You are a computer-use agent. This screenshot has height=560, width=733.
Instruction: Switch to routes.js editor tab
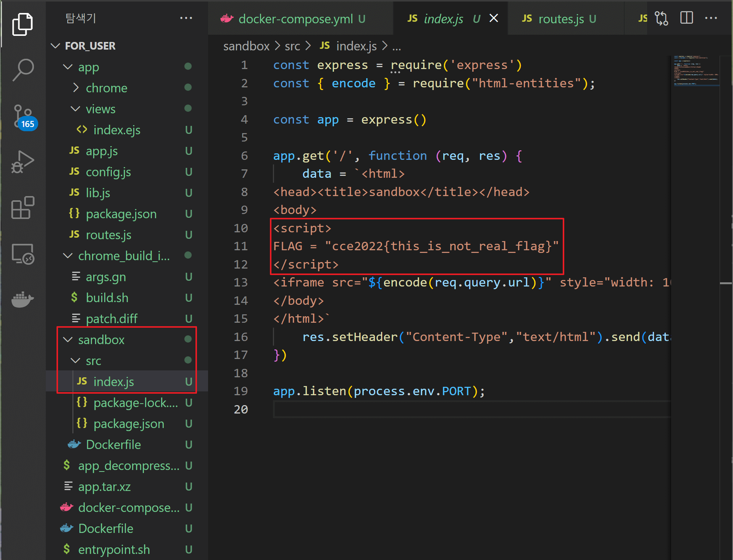coord(560,19)
